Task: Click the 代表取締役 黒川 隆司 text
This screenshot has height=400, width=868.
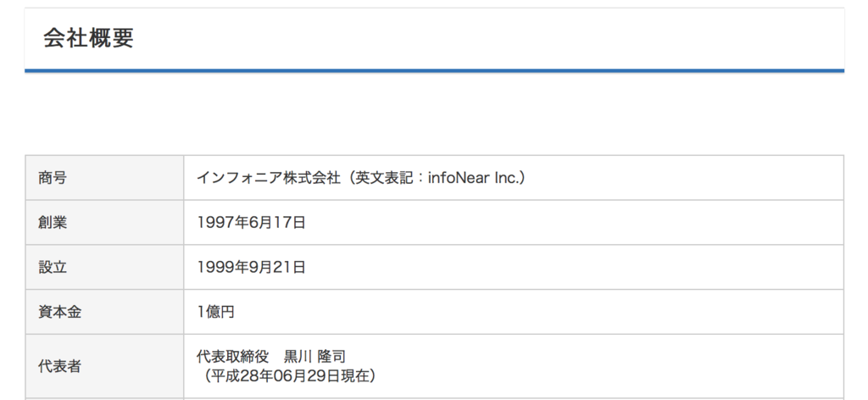Action: [271, 357]
